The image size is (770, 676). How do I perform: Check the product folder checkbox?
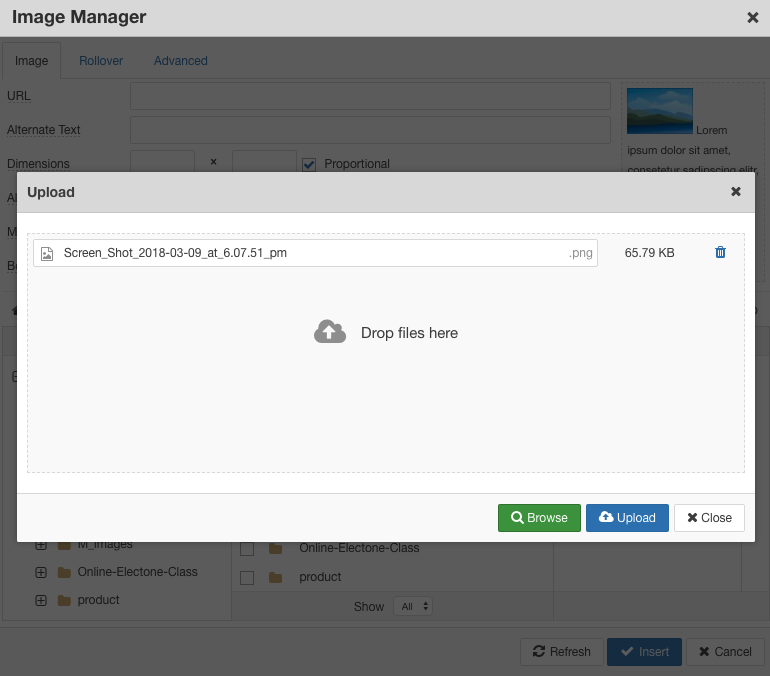coord(247,578)
